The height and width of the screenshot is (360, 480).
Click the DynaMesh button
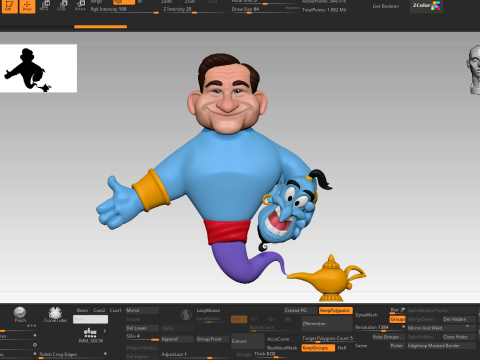coord(371,315)
